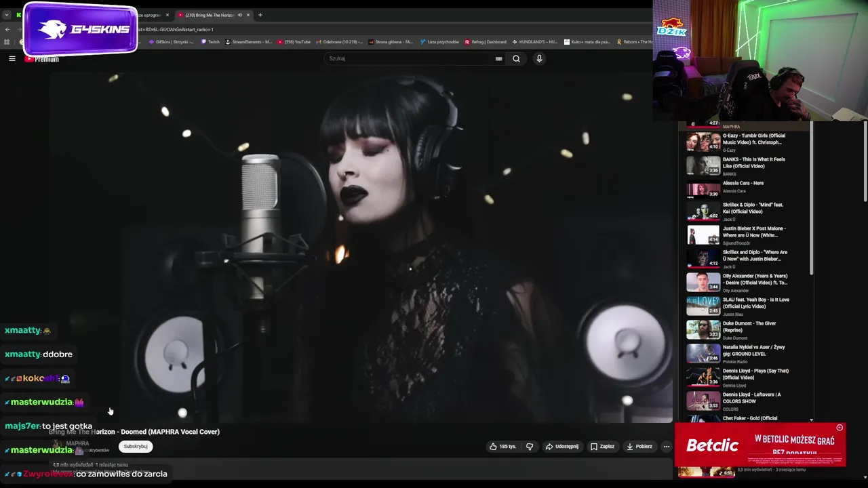Click video title Doomed (MAPHRA Vocal Cover)
Screen dimensions: 868x488
tap(134, 432)
